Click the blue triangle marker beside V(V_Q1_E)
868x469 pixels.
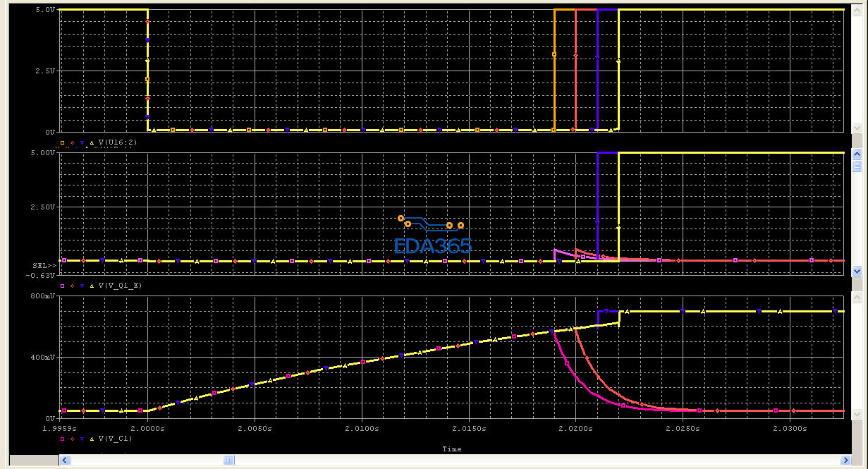point(82,286)
